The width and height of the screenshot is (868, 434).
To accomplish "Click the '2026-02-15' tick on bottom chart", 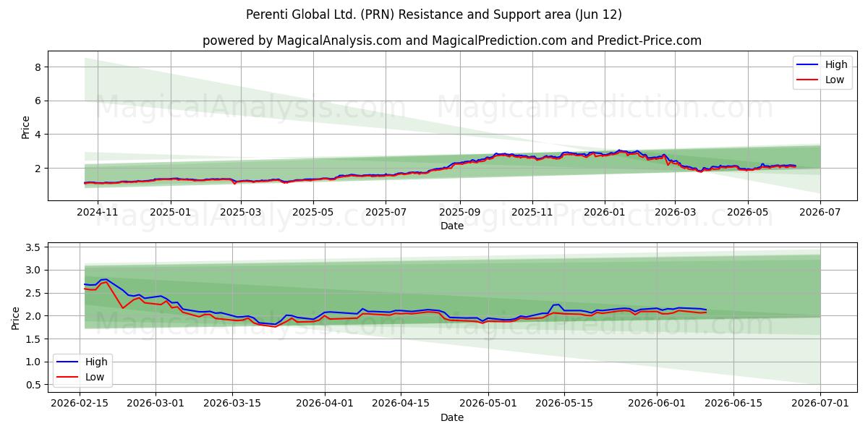I will 79,404.
